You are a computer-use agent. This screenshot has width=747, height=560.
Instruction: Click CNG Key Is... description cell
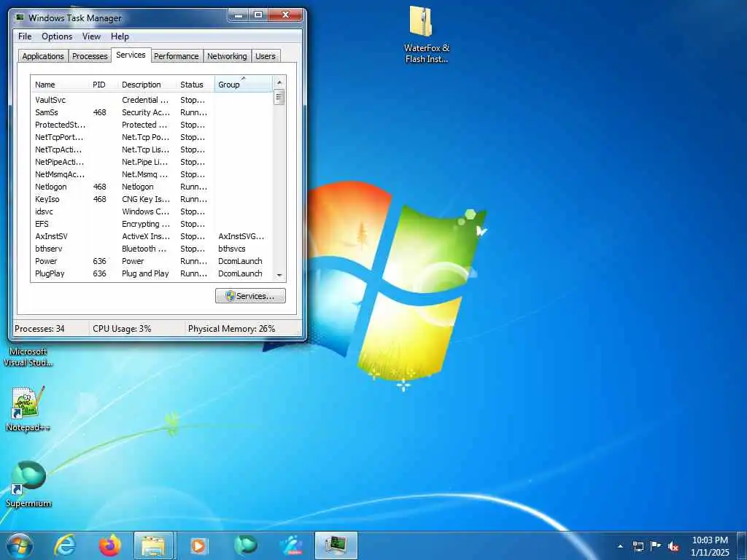pos(146,199)
